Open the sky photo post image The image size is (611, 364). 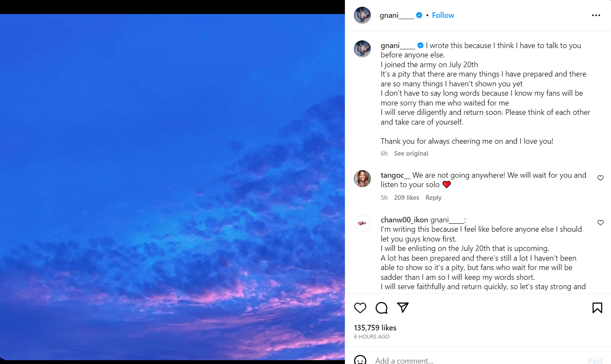tap(172, 187)
